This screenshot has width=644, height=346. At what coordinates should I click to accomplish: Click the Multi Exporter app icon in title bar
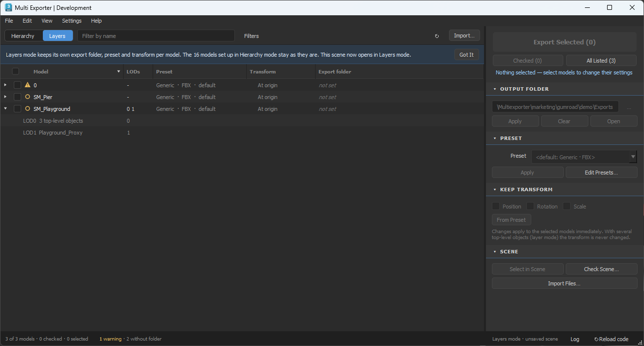pyautogui.click(x=8, y=7)
